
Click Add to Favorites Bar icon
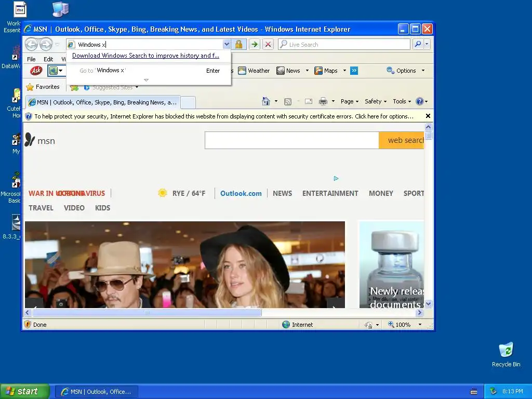tap(74, 87)
